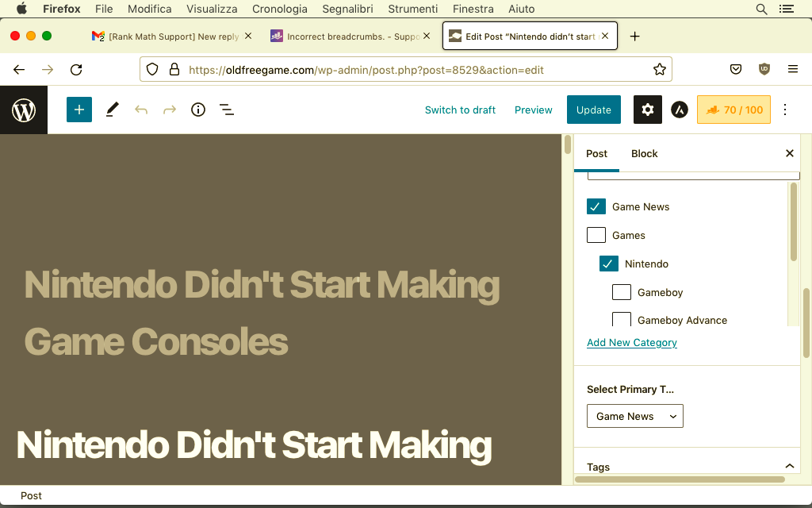
Task: Open the Segnalibri menu
Action: pos(347,9)
